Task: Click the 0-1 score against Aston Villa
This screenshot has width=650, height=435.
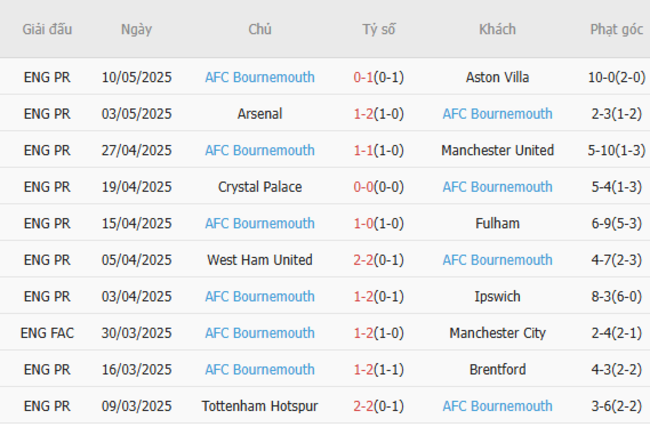Action: tap(363, 77)
